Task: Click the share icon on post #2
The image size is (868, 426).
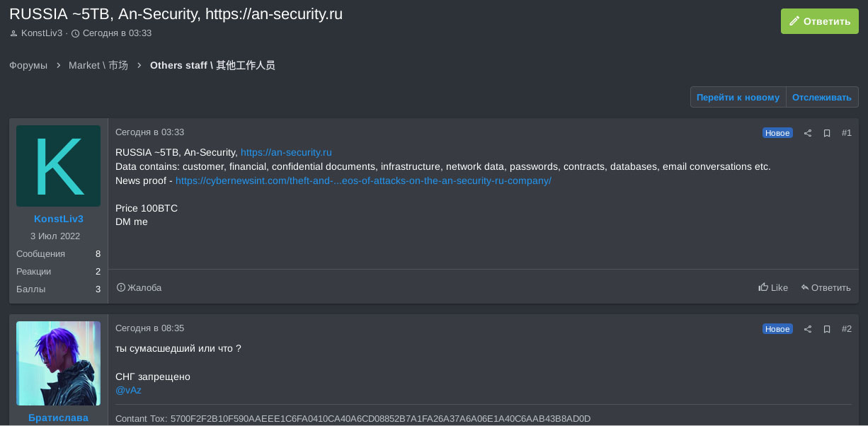Action: [x=808, y=329]
